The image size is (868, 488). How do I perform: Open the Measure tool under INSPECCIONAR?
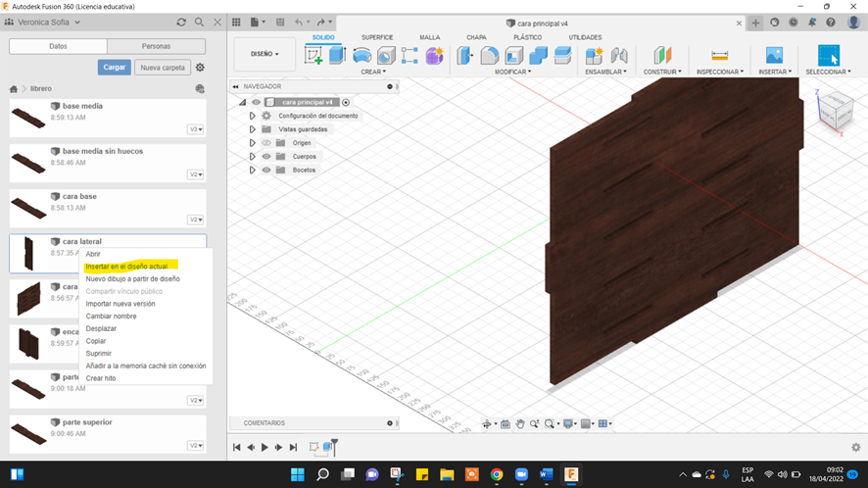[x=720, y=56]
